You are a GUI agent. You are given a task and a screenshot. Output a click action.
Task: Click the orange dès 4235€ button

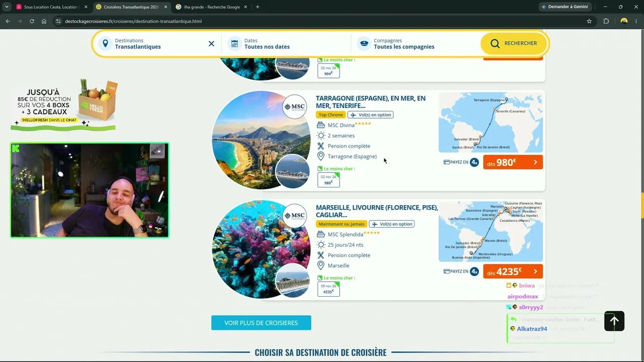(513, 271)
